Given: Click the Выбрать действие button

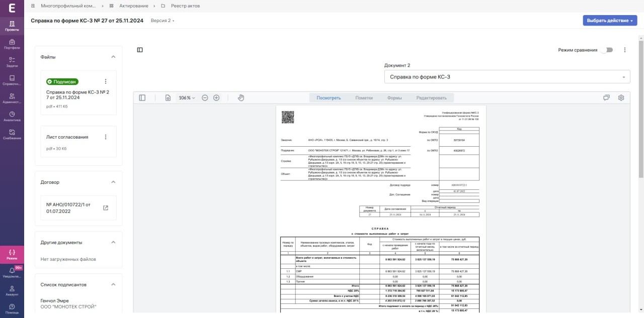Looking at the screenshot, I should [x=610, y=21].
